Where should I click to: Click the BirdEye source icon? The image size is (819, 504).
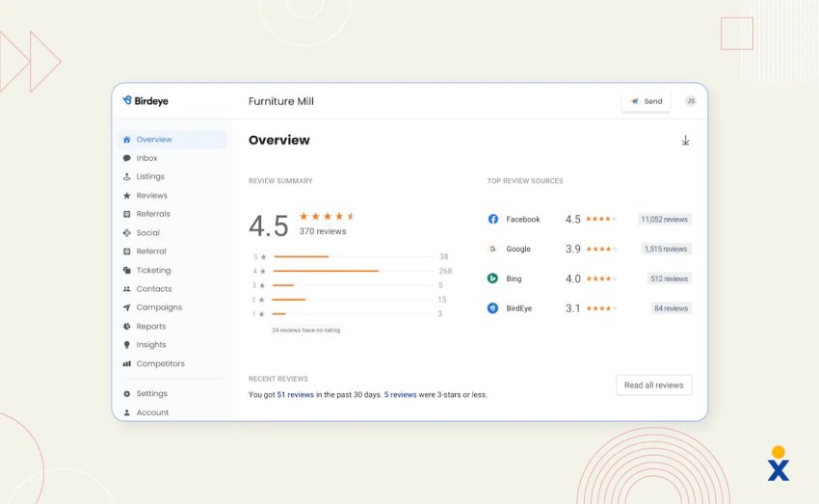(492, 308)
